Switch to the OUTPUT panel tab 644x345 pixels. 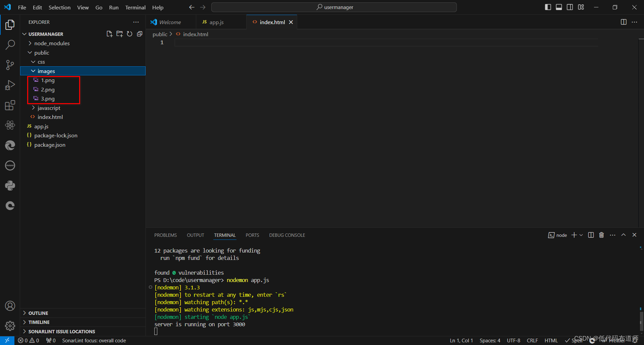(x=196, y=235)
